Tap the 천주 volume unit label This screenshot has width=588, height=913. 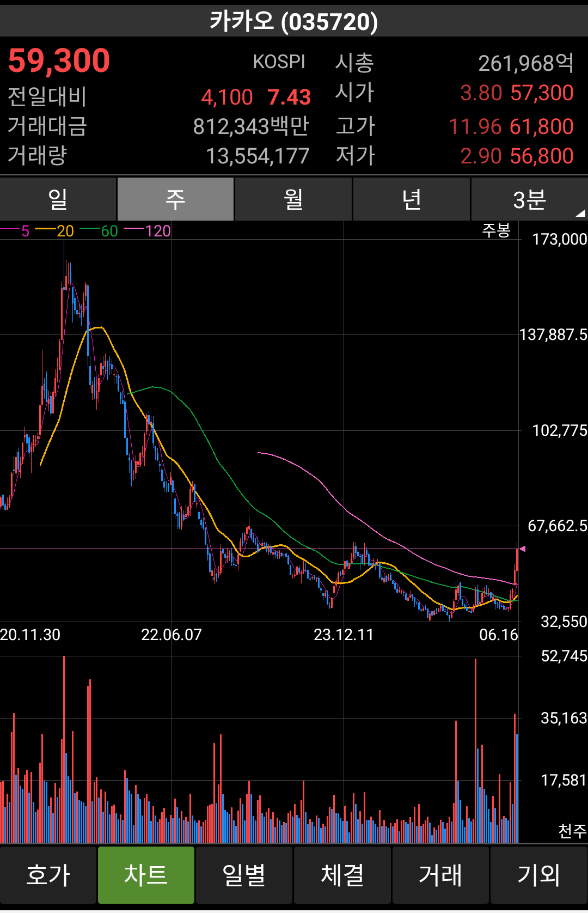[x=573, y=831]
